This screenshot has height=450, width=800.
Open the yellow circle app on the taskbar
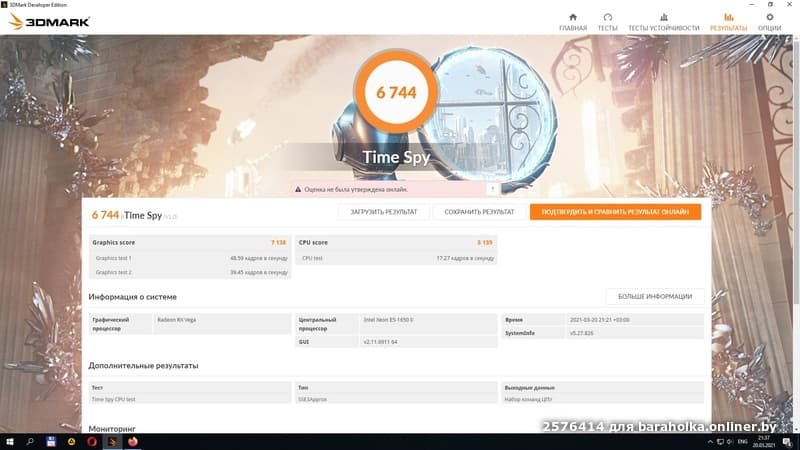click(x=71, y=442)
